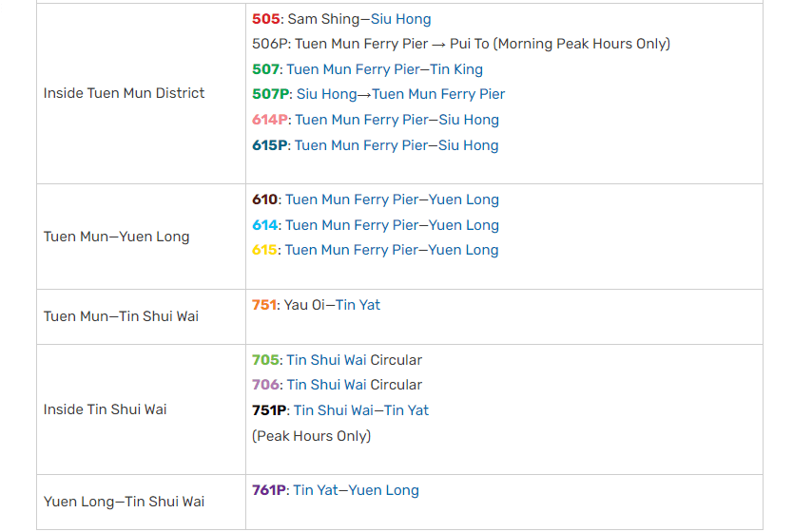
Task: Click the Yuen Long link in route 614
Action: click(x=464, y=225)
